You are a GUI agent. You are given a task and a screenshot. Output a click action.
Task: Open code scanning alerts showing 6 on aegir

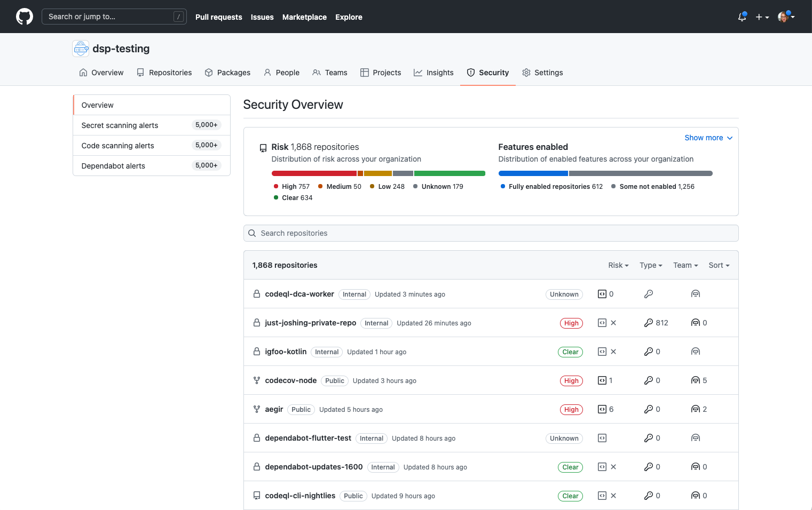[x=606, y=409]
